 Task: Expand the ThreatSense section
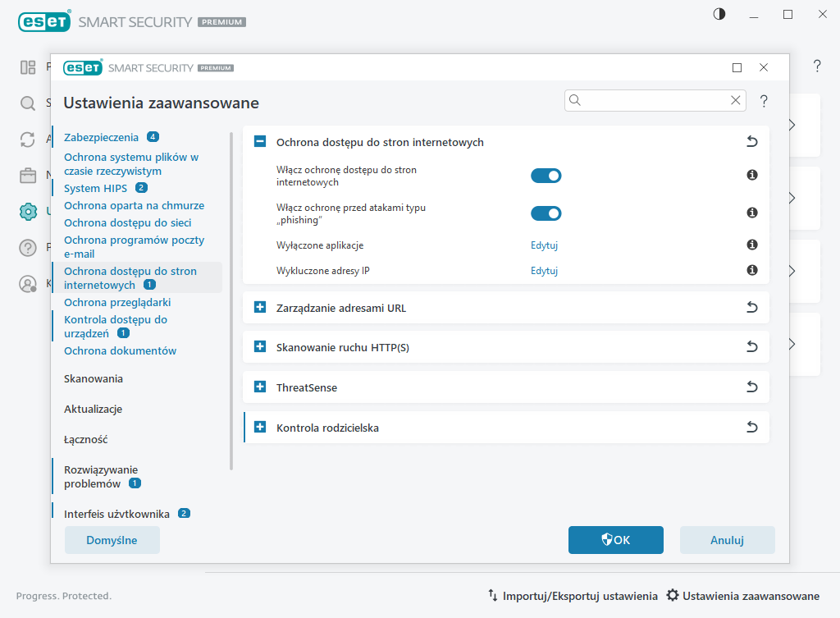pyautogui.click(x=260, y=387)
